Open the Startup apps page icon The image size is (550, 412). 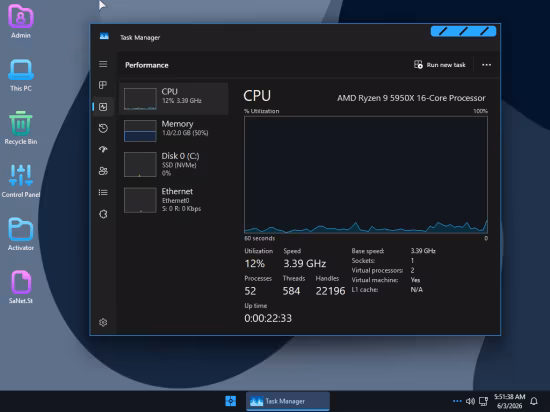(x=103, y=149)
